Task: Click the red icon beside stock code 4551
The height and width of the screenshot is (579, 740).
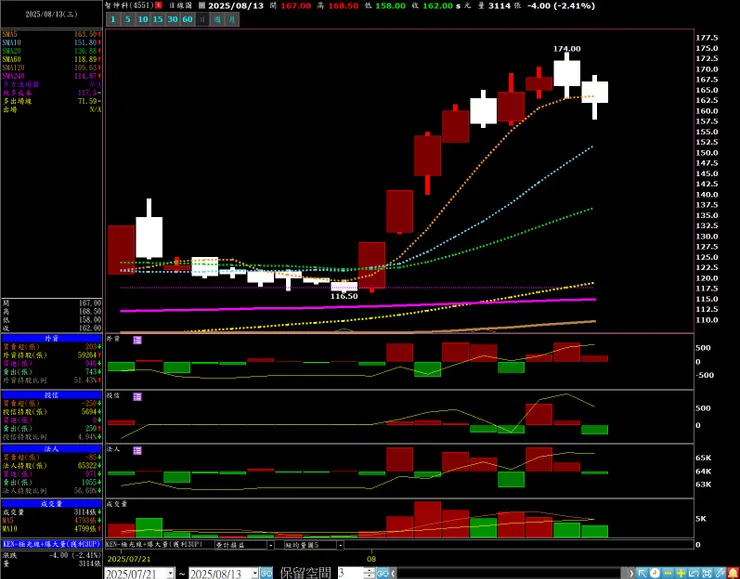Action: 159,6
